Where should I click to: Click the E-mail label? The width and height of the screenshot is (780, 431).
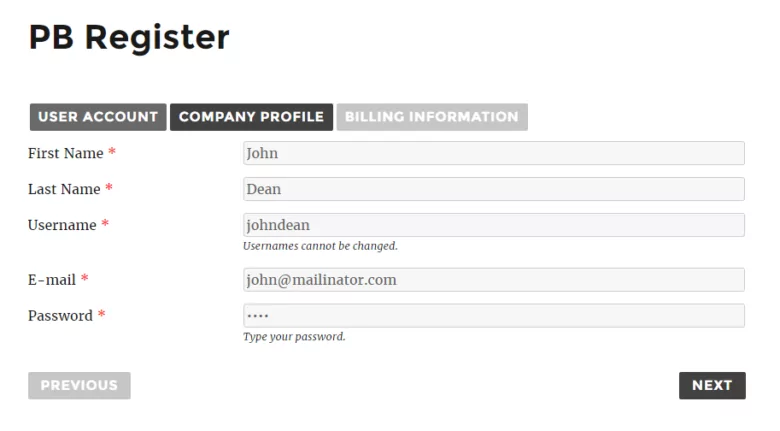click(52, 280)
